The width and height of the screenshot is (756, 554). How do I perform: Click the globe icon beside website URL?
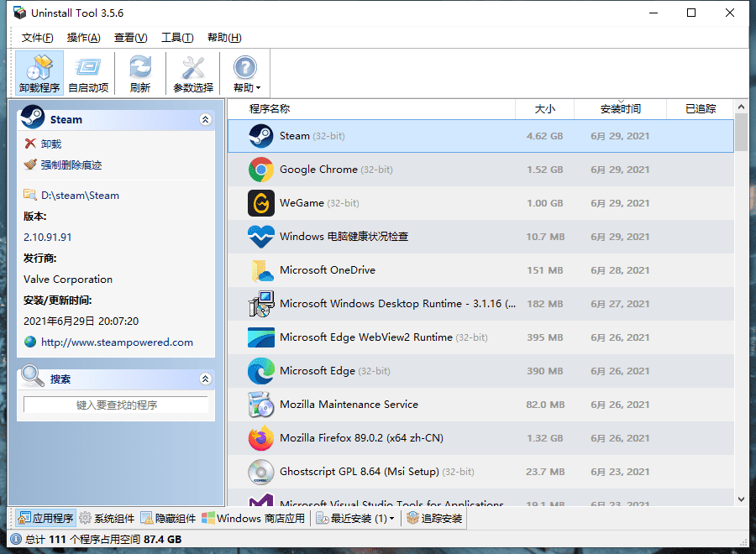30,342
